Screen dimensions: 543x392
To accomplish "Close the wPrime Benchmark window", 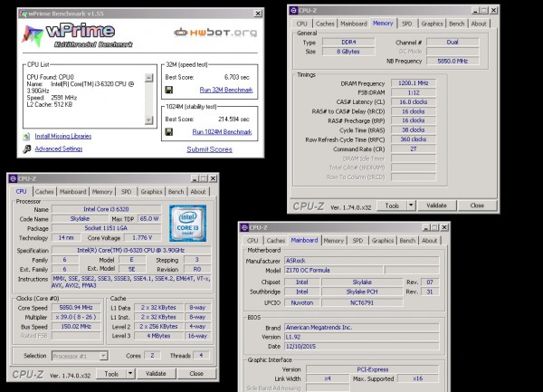I will click(x=258, y=14).
